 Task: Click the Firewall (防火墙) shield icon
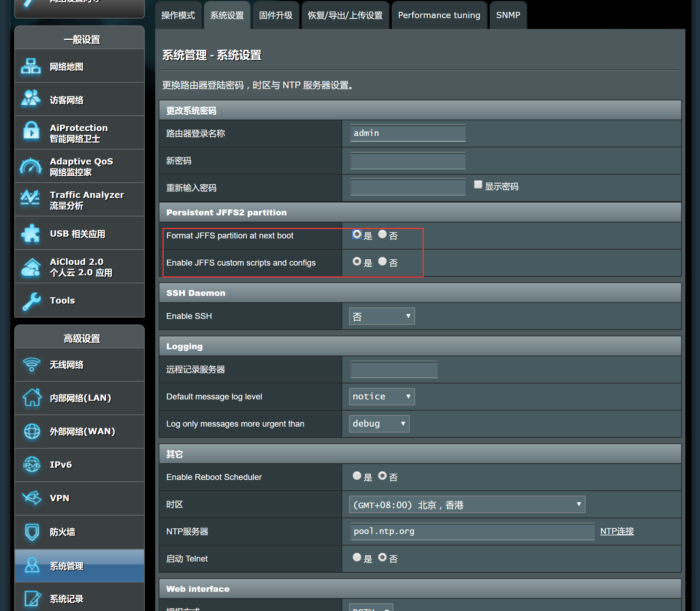pyautogui.click(x=31, y=532)
